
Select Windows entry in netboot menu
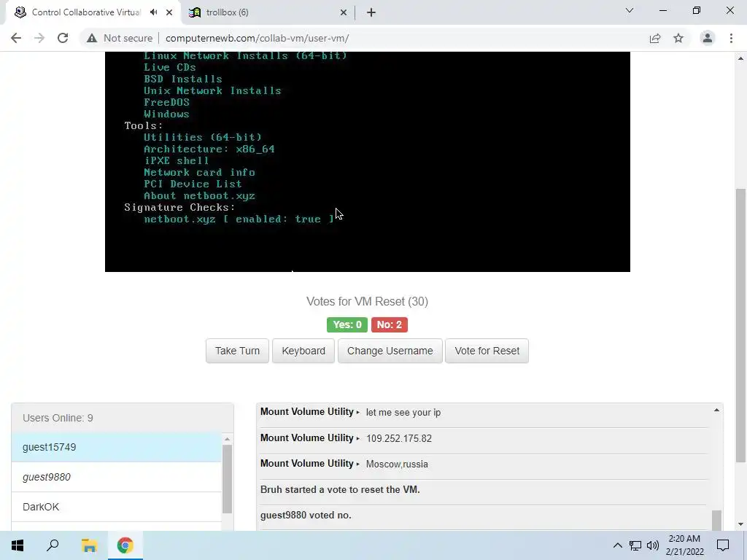tap(166, 114)
